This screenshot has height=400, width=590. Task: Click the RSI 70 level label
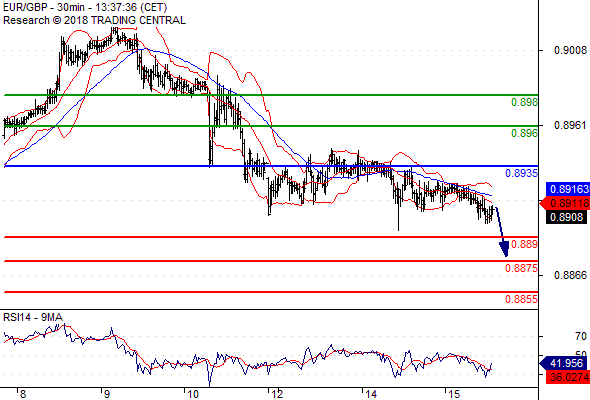click(581, 336)
